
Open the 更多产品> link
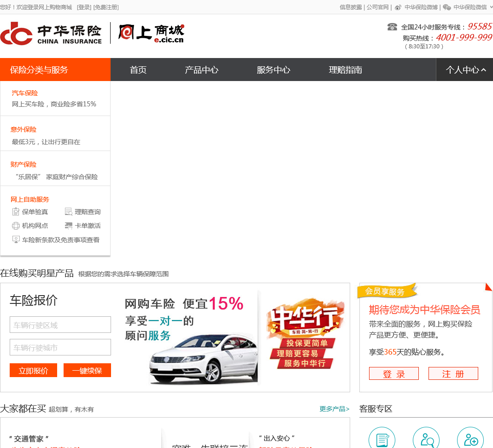click(334, 409)
